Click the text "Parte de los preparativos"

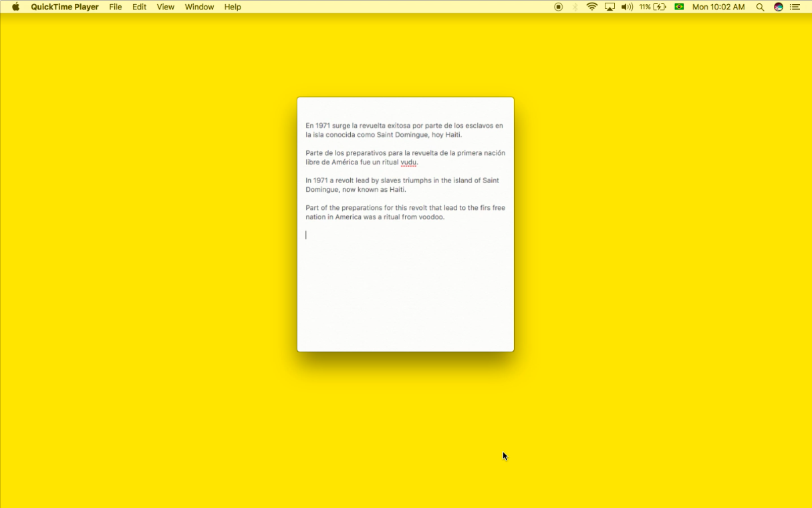(x=346, y=153)
